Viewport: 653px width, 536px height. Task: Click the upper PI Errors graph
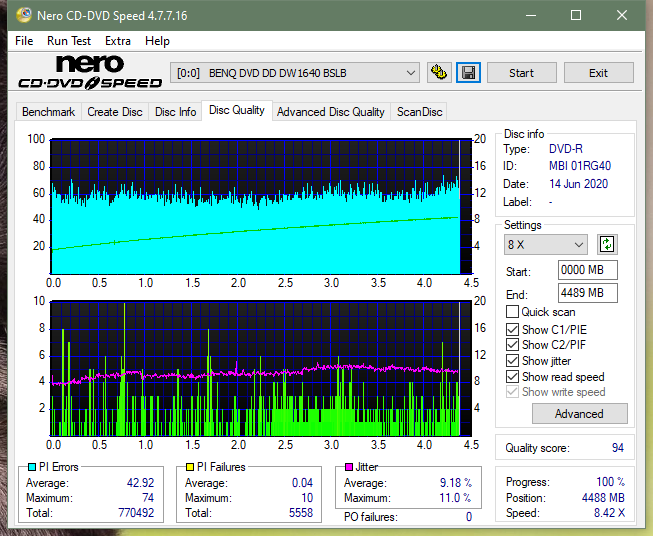click(x=261, y=207)
